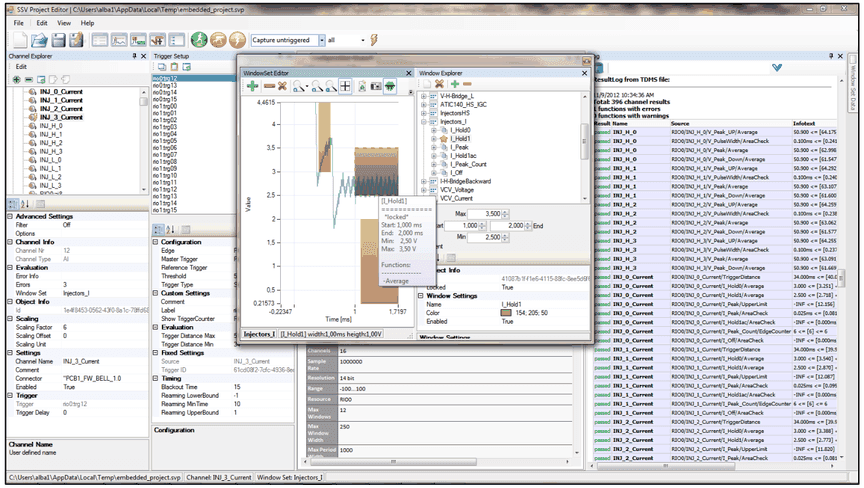Screen dimensions: 864x488
Task: Delete with the orange X in the WindowSet Editor toolbar
Action: pyautogui.click(x=282, y=86)
